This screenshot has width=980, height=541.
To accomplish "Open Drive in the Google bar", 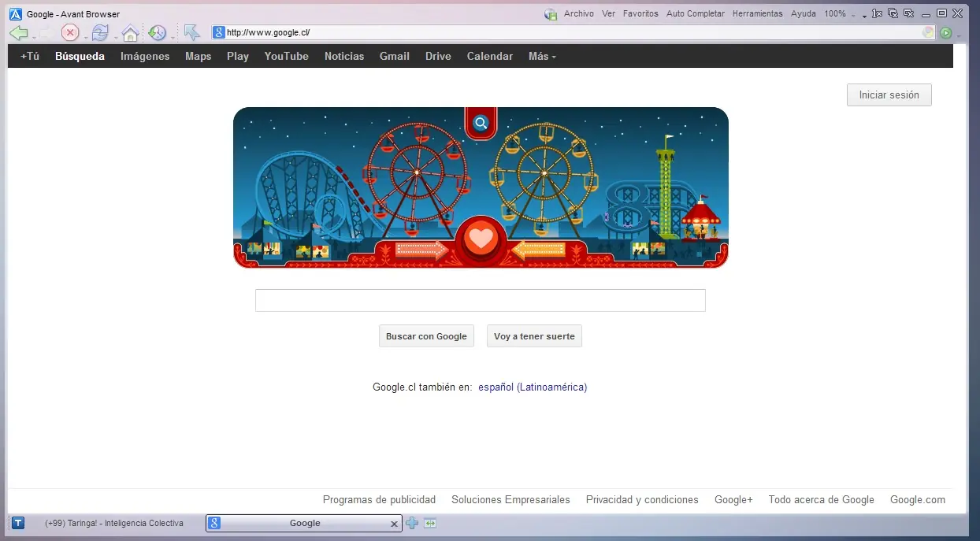I will (x=438, y=56).
